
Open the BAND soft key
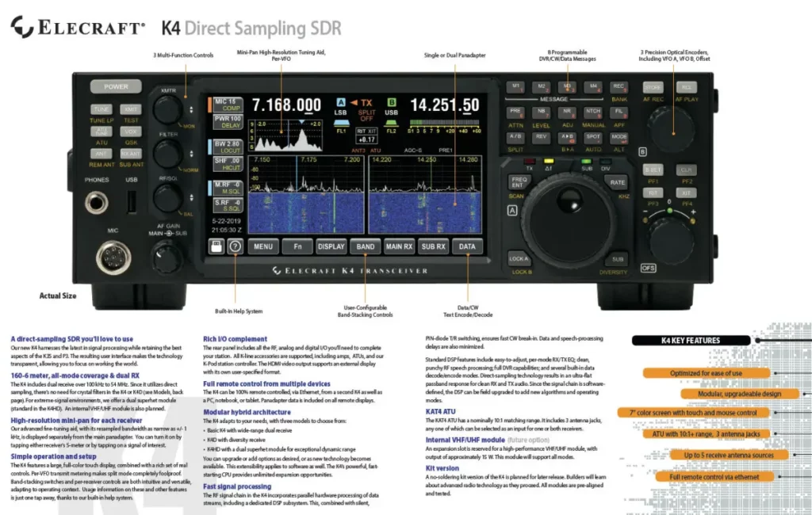tap(365, 247)
